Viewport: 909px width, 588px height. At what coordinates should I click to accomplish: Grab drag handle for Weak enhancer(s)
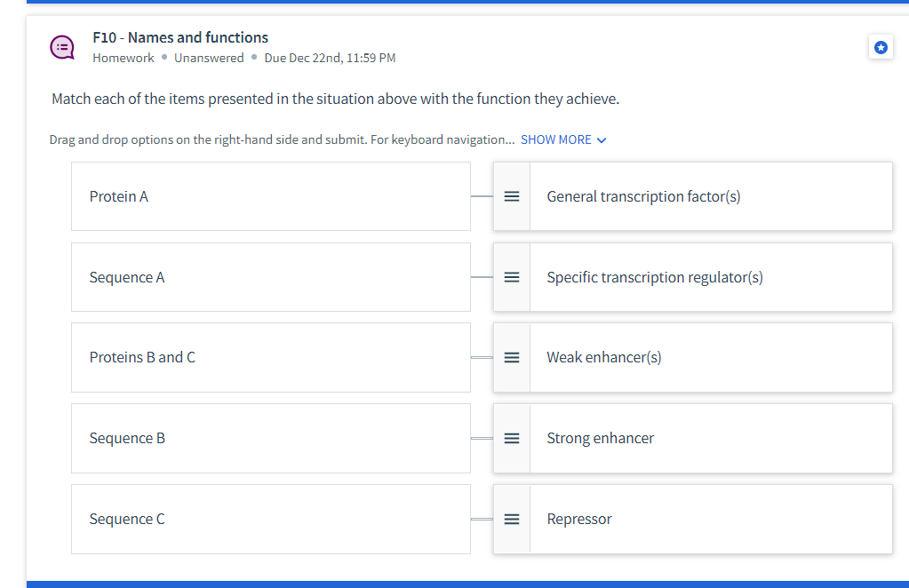coord(512,358)
